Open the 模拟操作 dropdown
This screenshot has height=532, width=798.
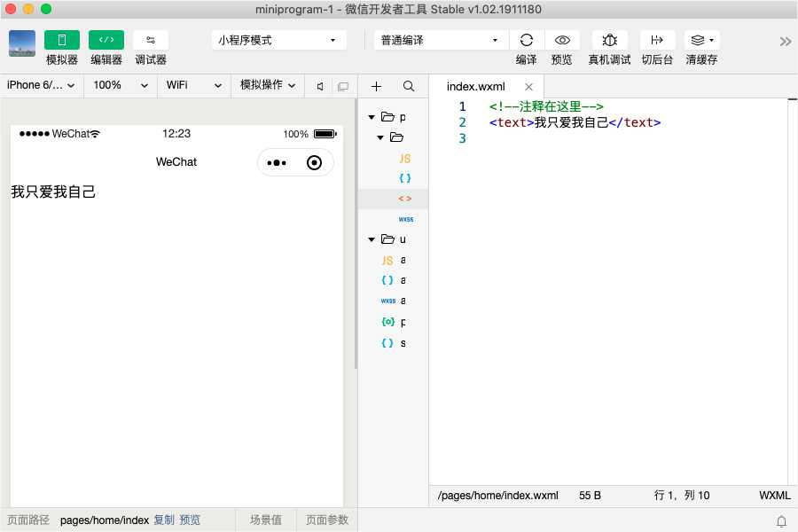coord(268,85)
